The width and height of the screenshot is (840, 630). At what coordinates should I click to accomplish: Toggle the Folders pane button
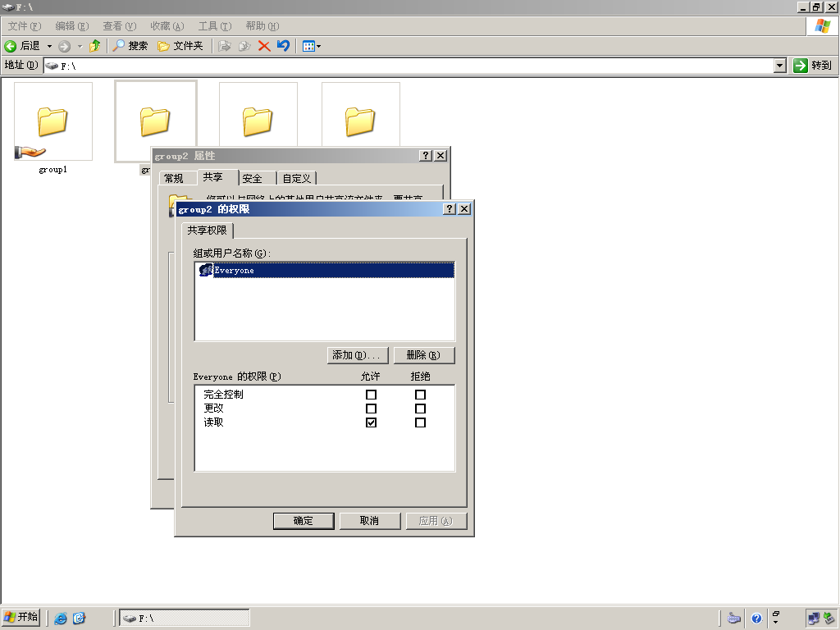point(180,46)
